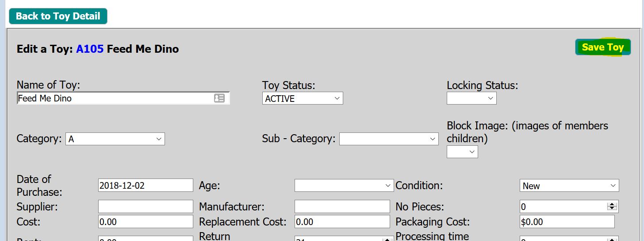The width and height of the screenshot is (644, 241).
Task: Click the contact card icon in name field
Action: [219, 98]
